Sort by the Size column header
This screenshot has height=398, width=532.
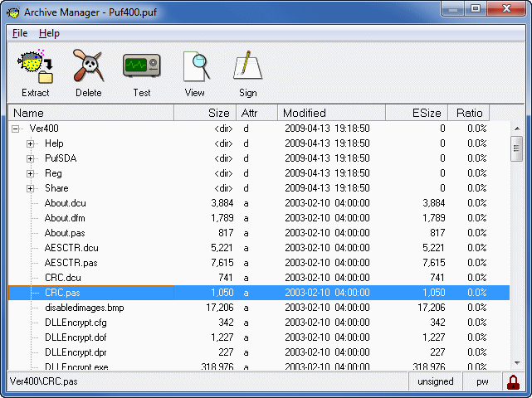tap(205, 113)
